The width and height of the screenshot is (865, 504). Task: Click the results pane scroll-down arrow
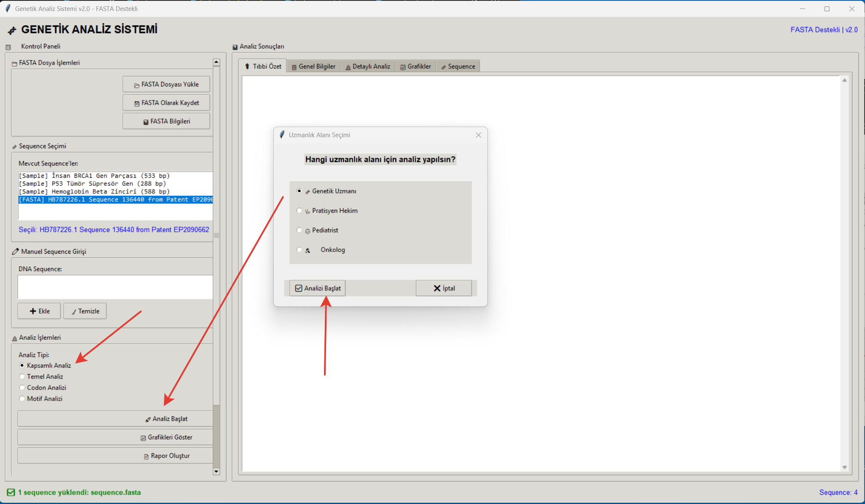[x=845, y=467]
